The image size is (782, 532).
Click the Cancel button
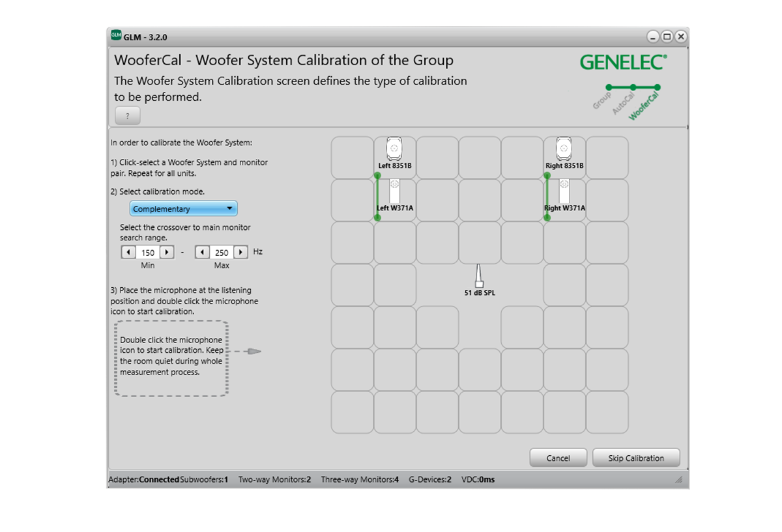click(x=558, y=458)
